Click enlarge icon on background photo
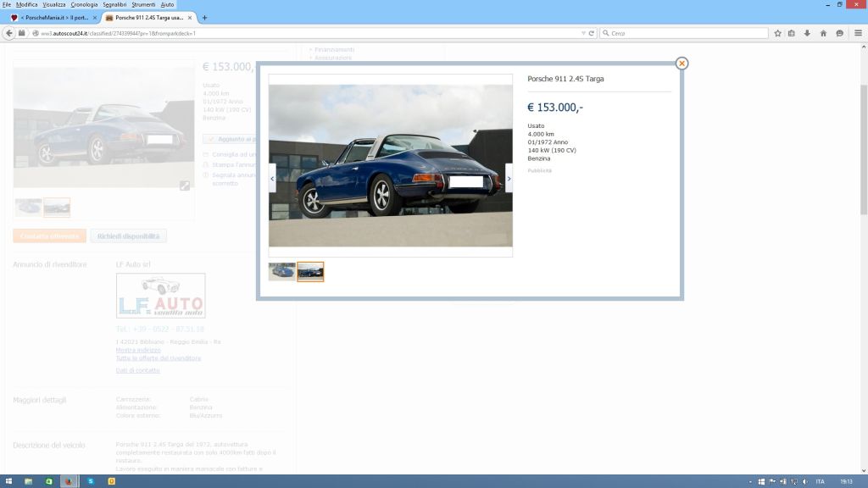This screenshot has width=868, height=488. click(x=184, y=186)
